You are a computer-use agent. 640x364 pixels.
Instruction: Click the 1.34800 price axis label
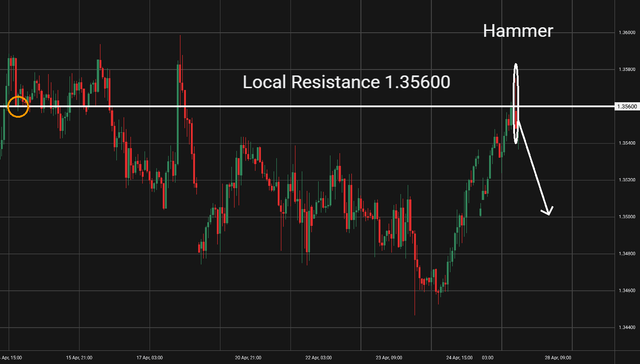tap(627, 254)
